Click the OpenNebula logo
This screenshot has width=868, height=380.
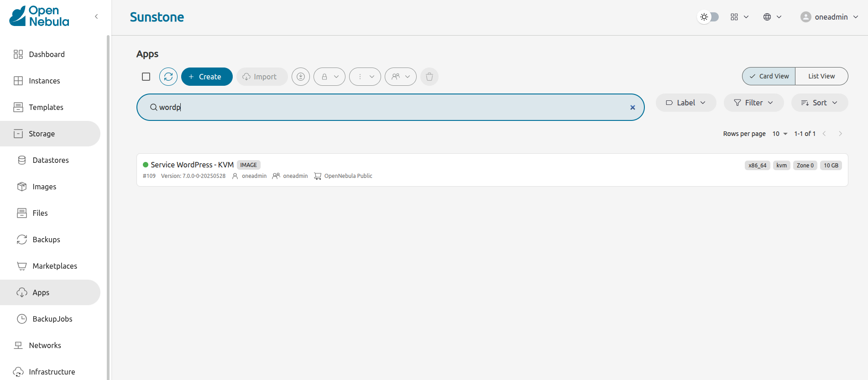39,16
